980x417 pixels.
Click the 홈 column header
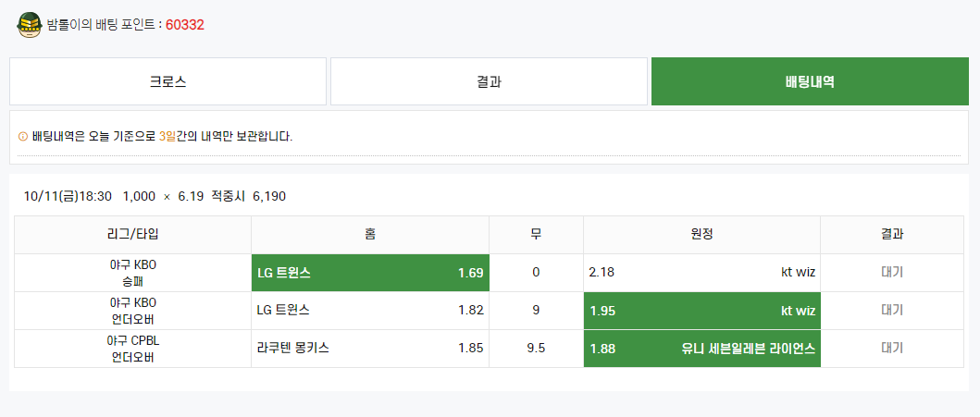coord(371,235)
